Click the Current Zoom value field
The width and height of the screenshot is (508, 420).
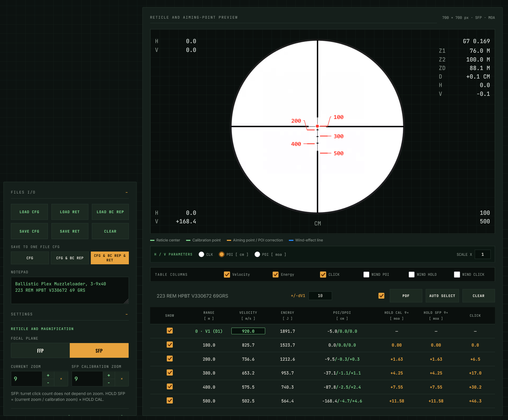pos(27,379)
